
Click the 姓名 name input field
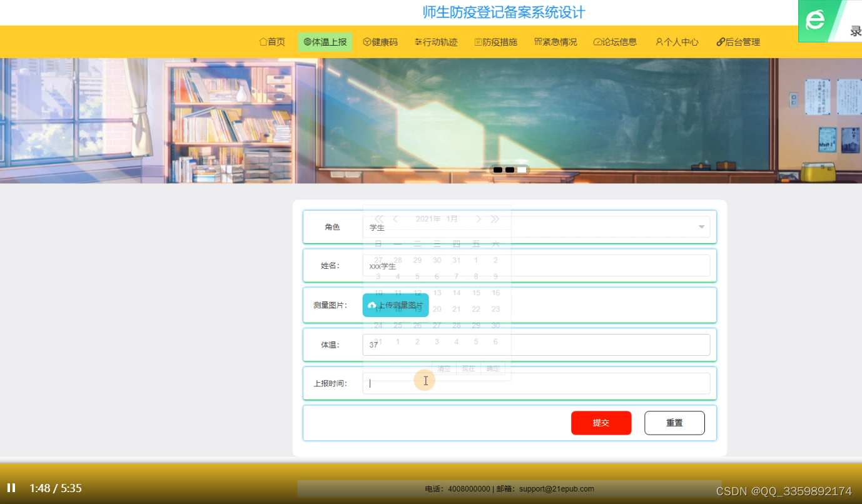point(536,266)
